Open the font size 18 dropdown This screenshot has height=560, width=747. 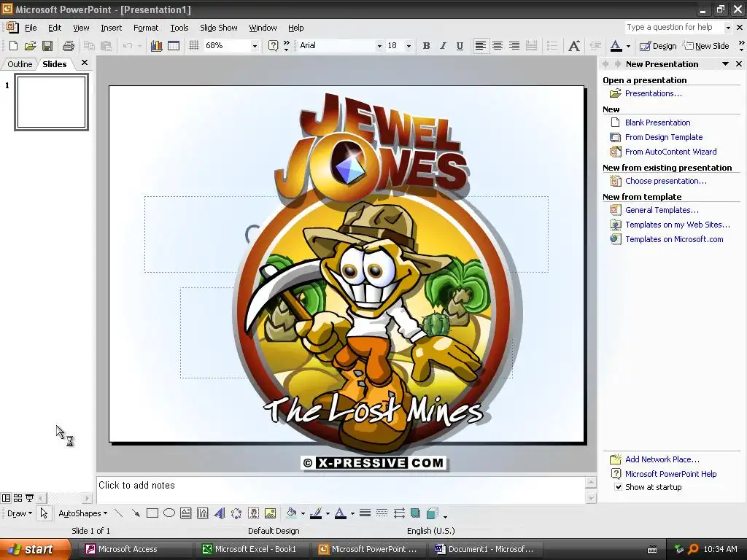tap(409, 46)
